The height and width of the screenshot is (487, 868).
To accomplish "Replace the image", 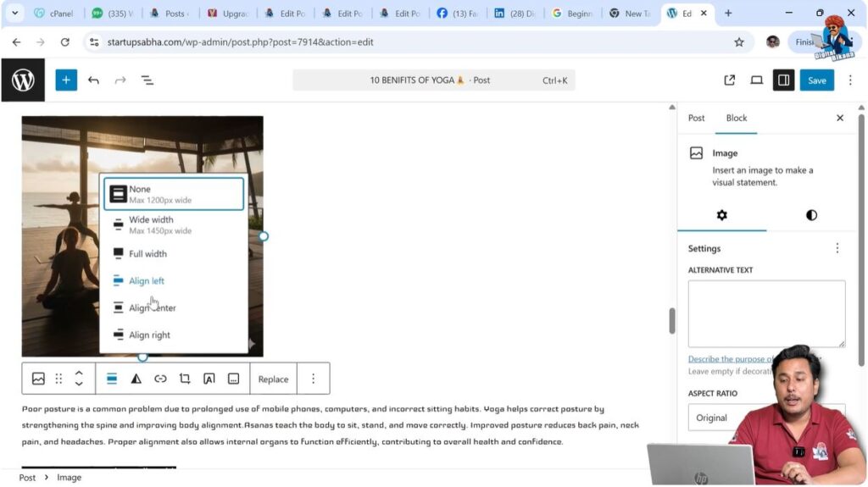I will click(274, 379).
